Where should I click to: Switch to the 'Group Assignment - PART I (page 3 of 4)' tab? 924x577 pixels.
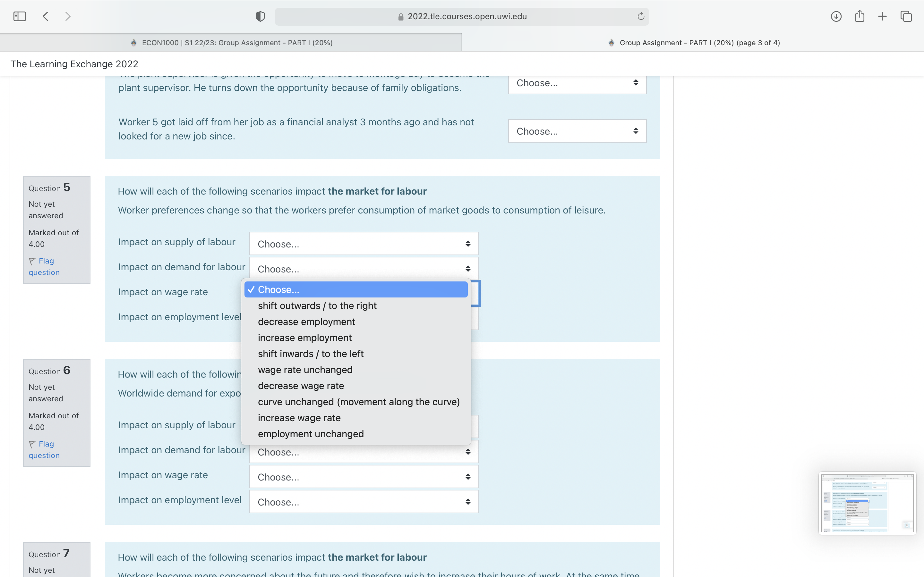(x=695, y=42)
